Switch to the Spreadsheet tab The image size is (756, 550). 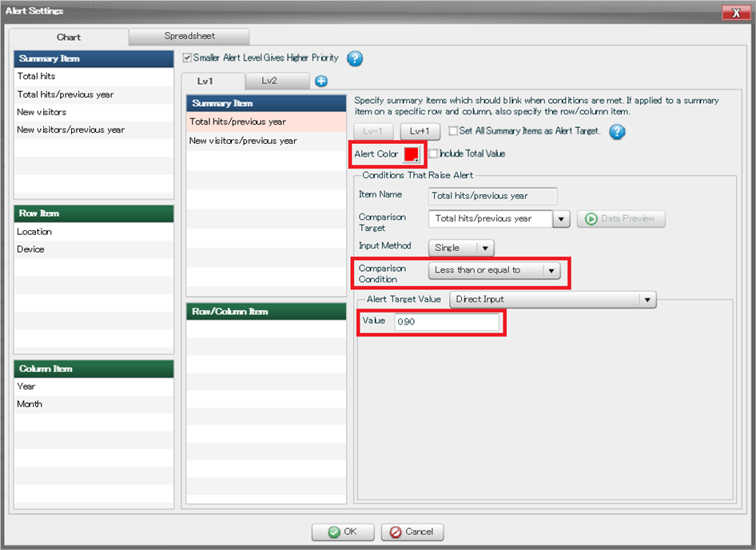pos(189,36)
